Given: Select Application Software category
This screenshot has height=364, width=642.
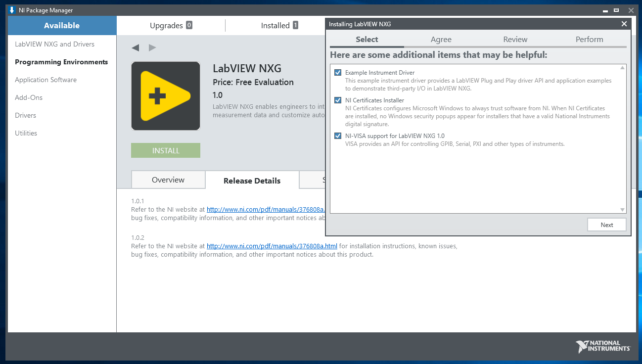Looking at the screenshot, I should (x=46, y=80).
